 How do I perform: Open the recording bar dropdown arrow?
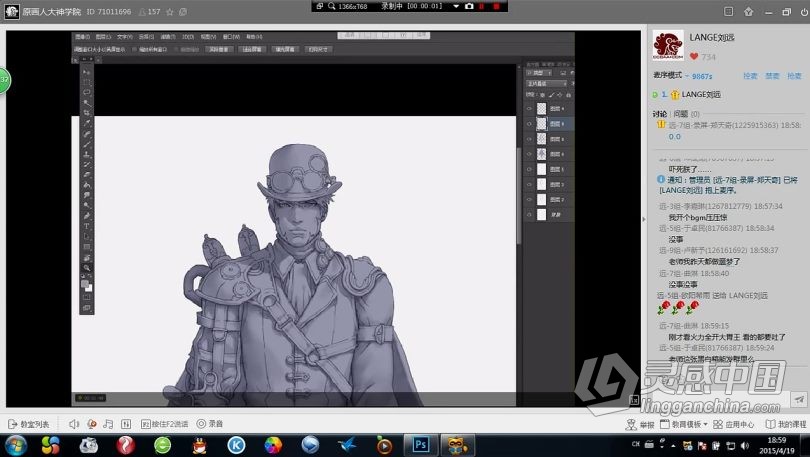456,6
